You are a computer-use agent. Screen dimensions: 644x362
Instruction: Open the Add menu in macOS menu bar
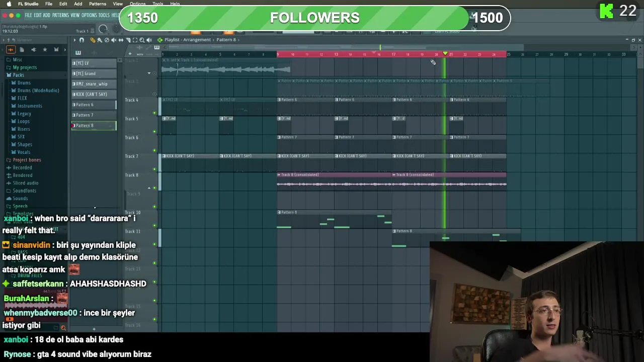(78, 4)
